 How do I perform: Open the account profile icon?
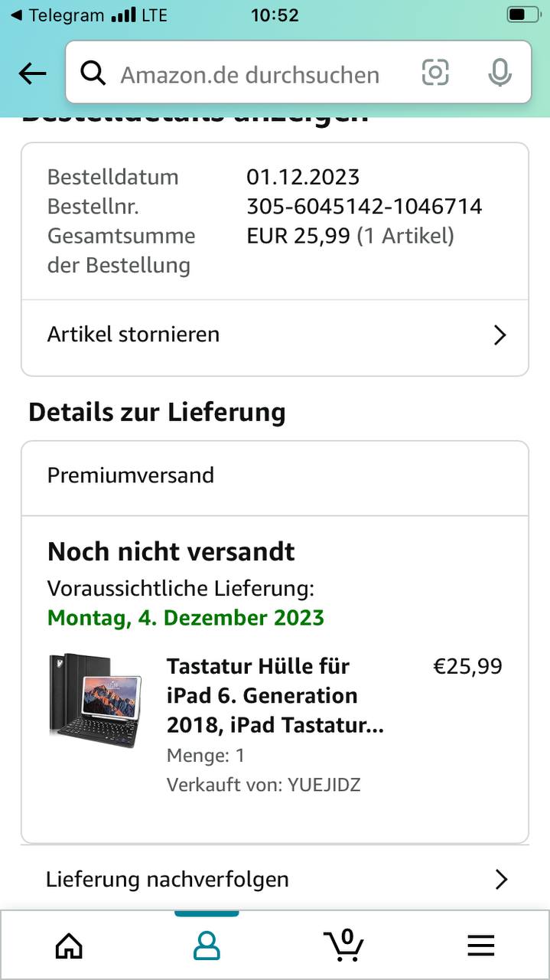pos(207,946)
